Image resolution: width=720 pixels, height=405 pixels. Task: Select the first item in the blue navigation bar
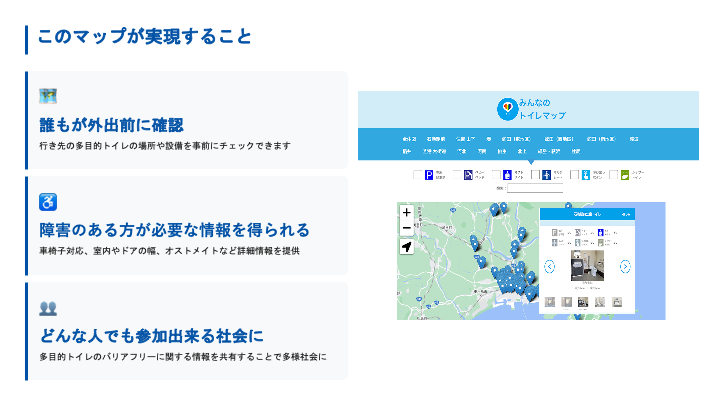click(409, 139)
